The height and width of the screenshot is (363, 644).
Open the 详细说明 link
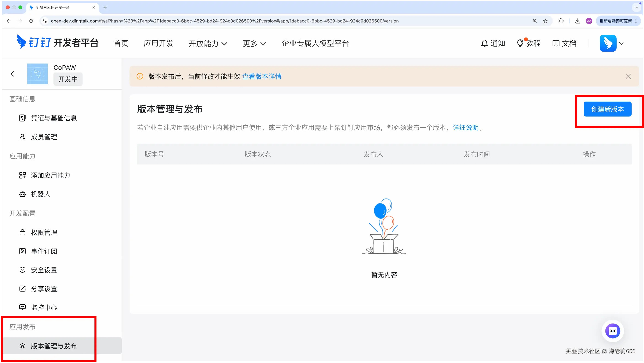click(466, 128)
